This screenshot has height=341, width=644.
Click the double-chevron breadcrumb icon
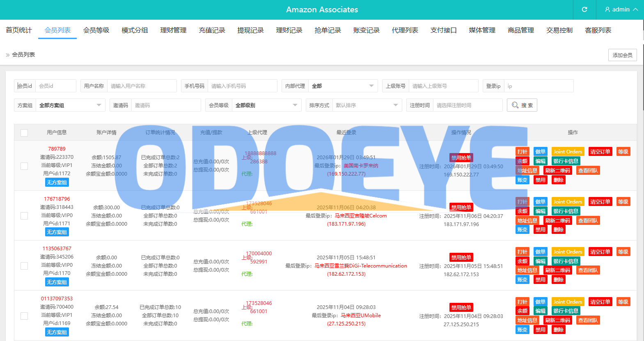click(7, 55)
